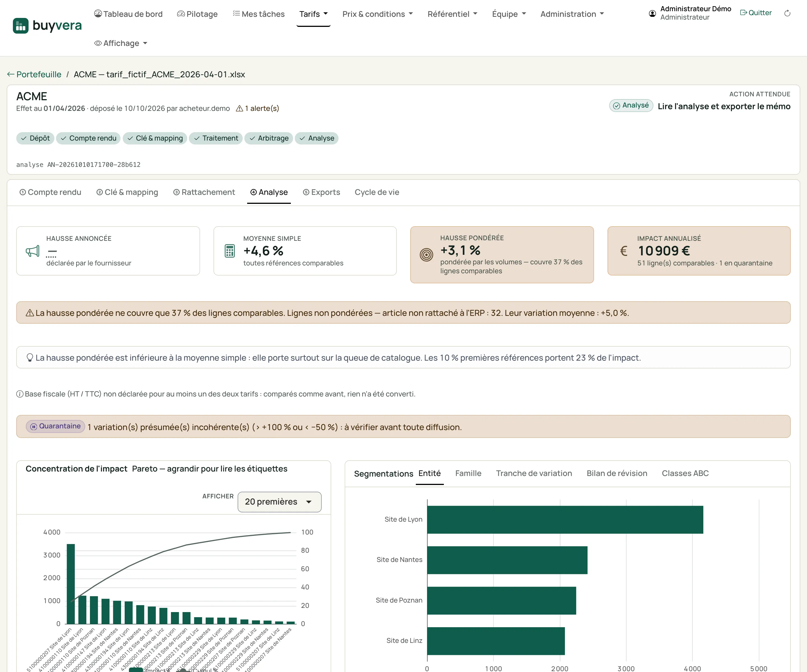Click the Dépôt step chip

pos(35,138)
